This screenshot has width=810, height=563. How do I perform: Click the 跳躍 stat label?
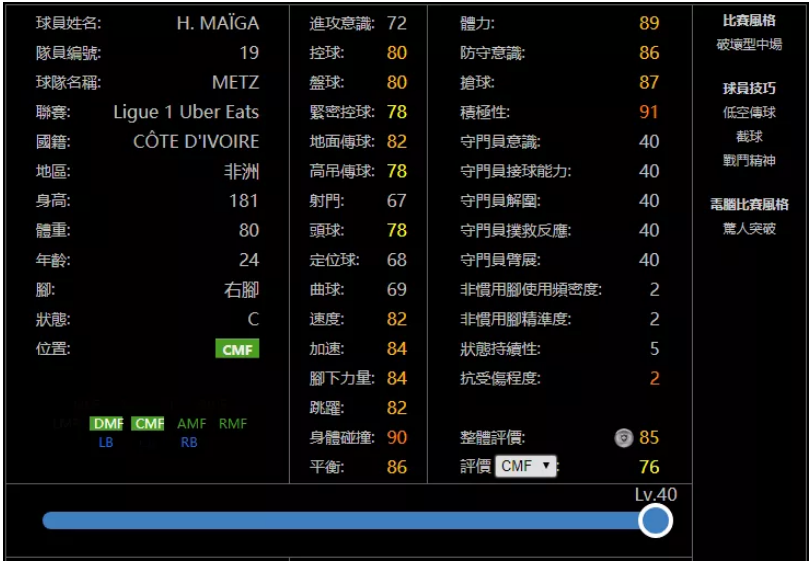(x=327, y=409)
